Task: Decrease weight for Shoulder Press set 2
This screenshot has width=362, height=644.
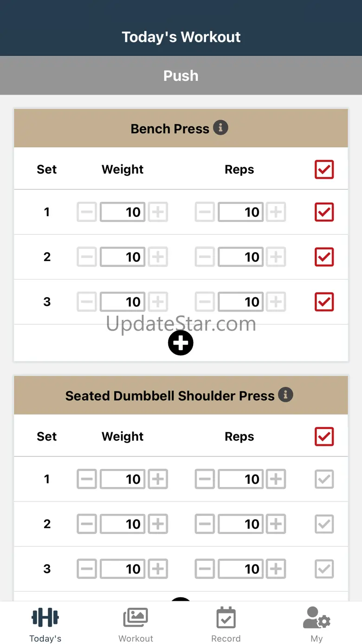Action: (x=87, y=524)
